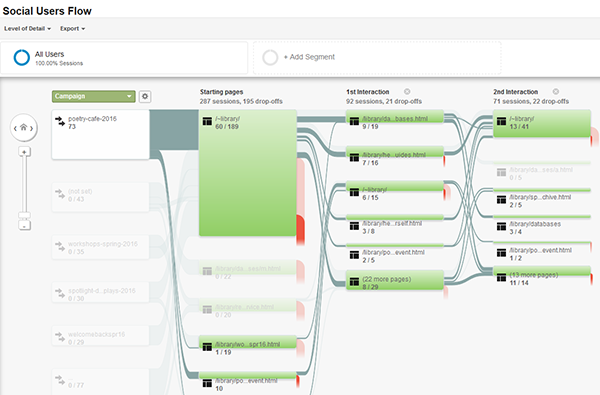
Task: Click the home icon in navigation control
Action: coord(23,127)
